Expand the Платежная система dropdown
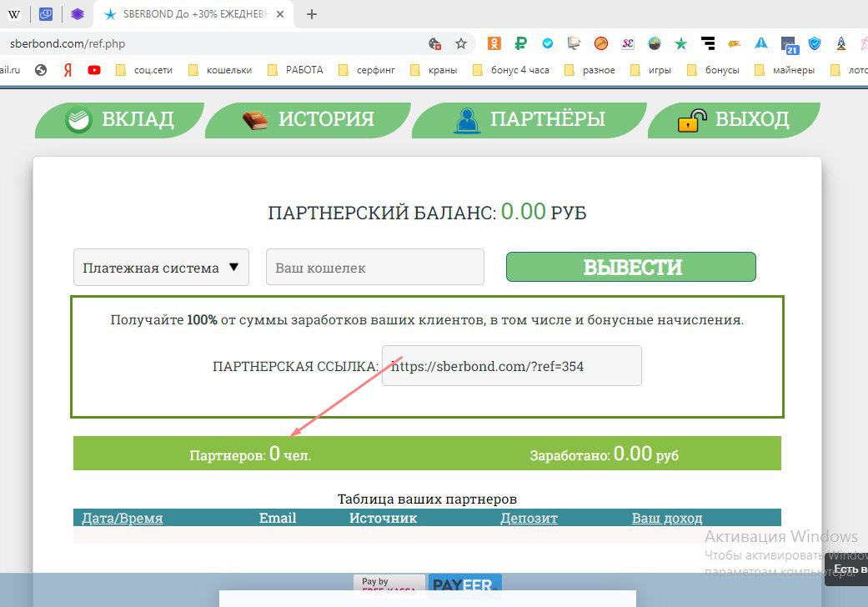Image resolution: width=868 pixels, height=607 pixels. pos(161,268)
